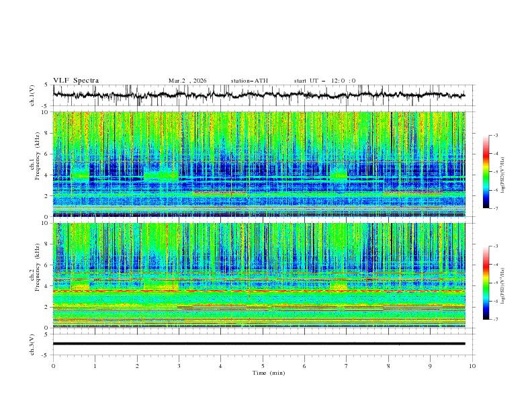532x411 pixels.
Task: Click the ch.1 color bar "log(PSD)(V²/Hz)" caption
Action: click(x=503, y=175)
